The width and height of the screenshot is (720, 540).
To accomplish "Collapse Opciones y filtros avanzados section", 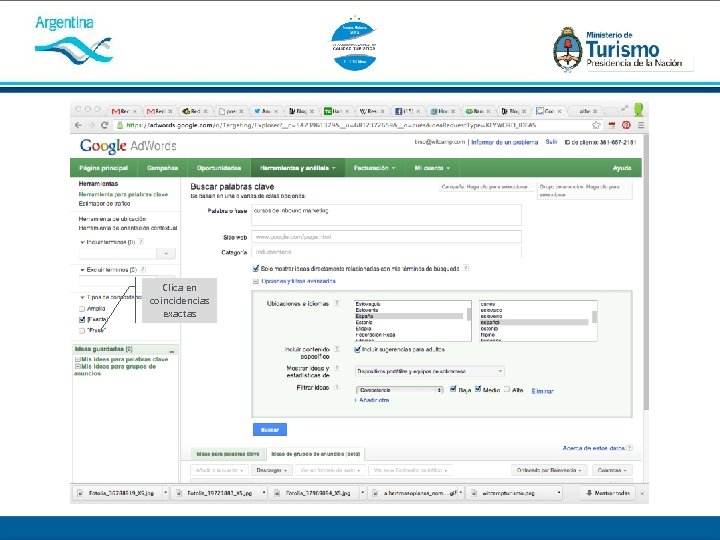I will [x=256, y=281].
